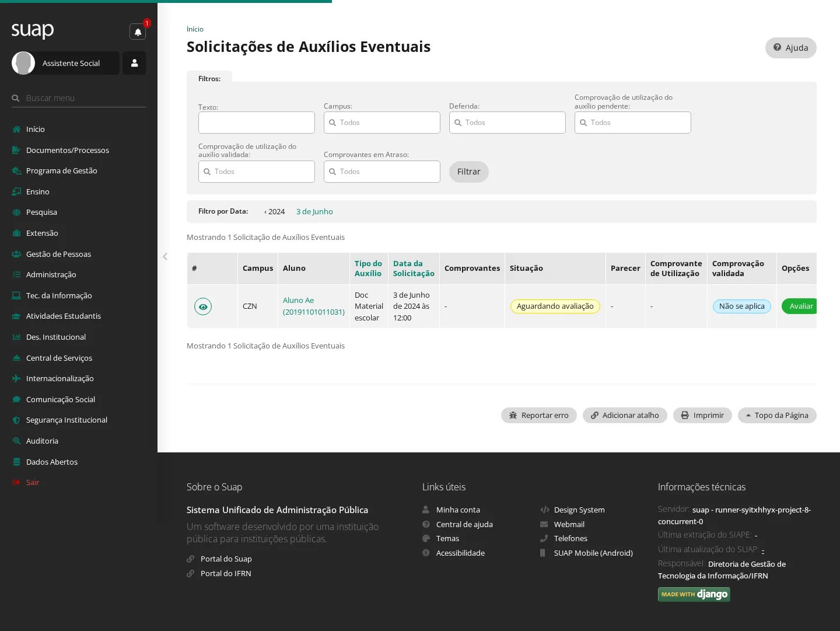The height and width of the screenshot is (631, 840).
Task: Click the Aguardando avaliação status badge
Action: pyautogui.click(x=555, y=306)
